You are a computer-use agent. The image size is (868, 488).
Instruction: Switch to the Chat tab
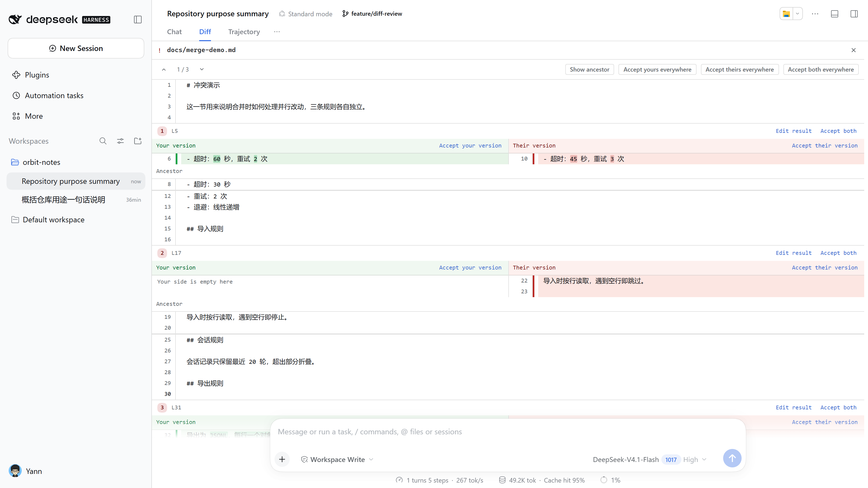[x=174, y=32]
